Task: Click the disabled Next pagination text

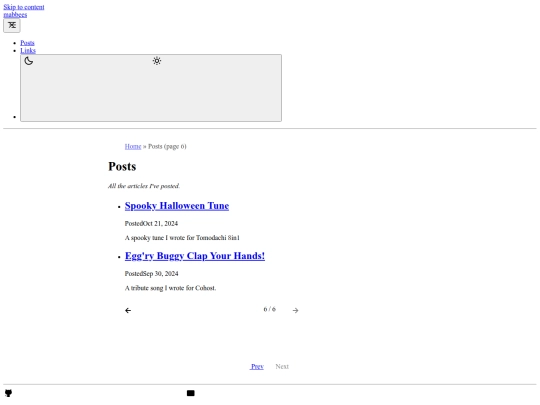Action: pyautogui.click(x=282, y=366)
